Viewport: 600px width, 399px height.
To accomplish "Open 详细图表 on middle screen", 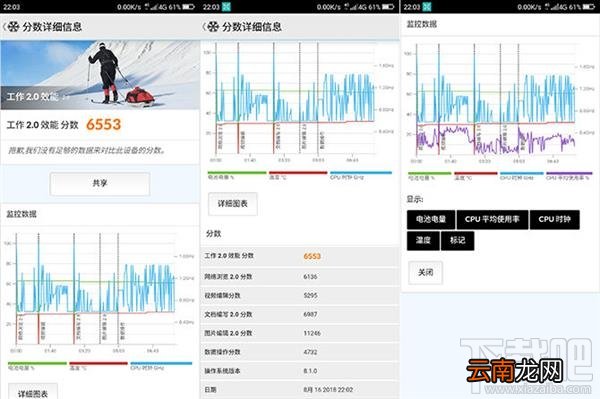I will [x=233, y=204].
